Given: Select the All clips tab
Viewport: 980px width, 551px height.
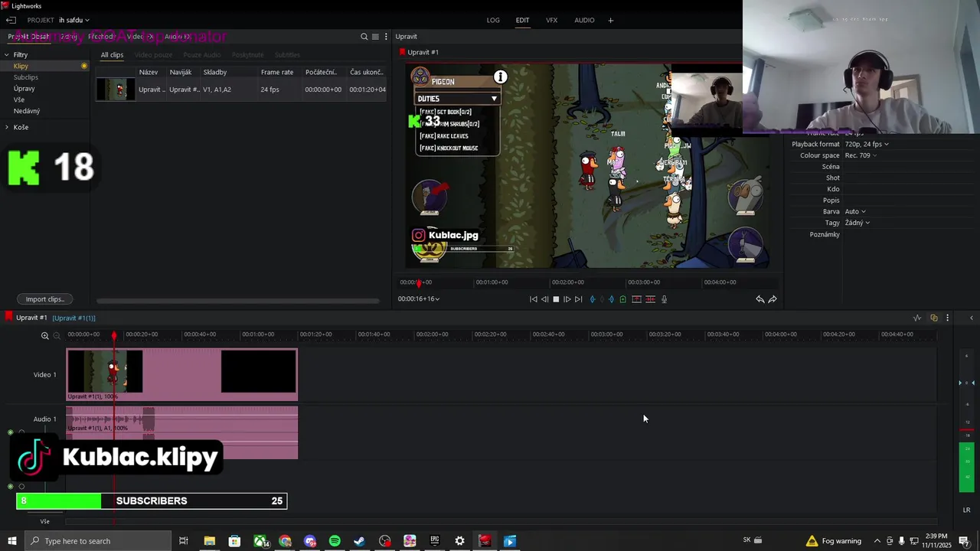Looking at the screenshot, I should (x=112, y=55).
